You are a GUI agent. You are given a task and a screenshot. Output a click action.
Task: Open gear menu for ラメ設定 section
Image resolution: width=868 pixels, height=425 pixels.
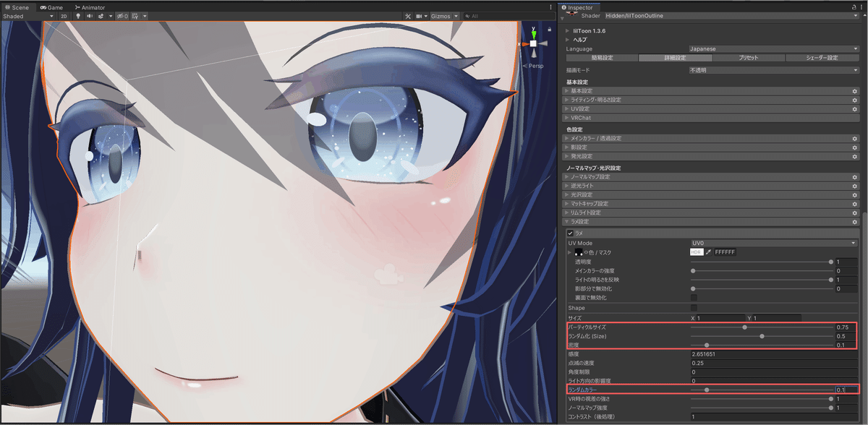tap(854, 222)
